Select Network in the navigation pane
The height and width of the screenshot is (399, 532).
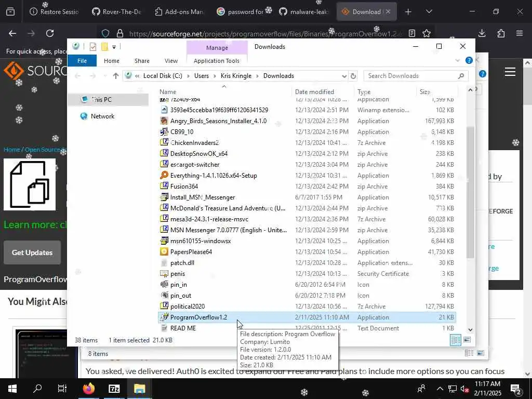(102, 116)
